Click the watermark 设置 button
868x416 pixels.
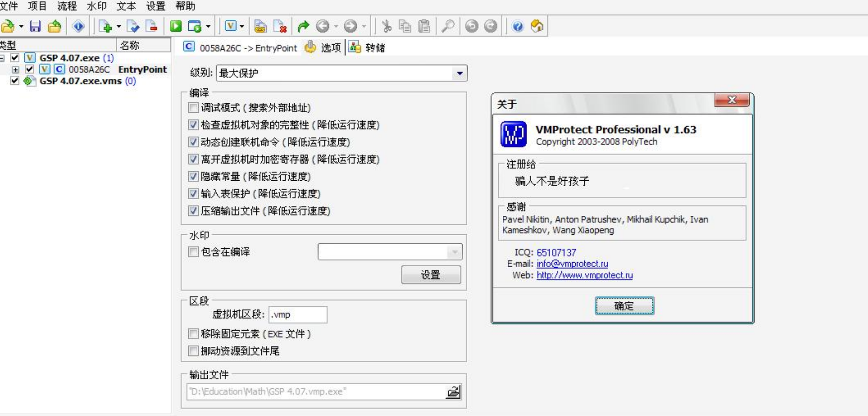coord(431,275)
